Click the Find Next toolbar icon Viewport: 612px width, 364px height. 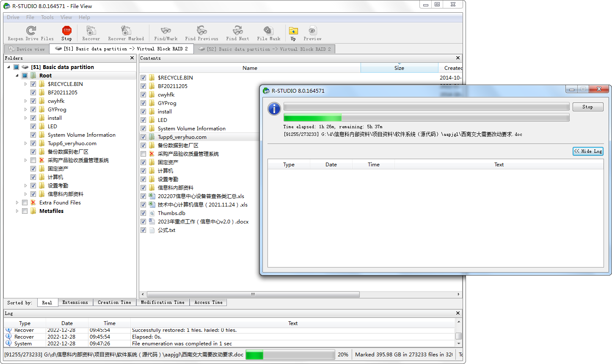(238, 30)
